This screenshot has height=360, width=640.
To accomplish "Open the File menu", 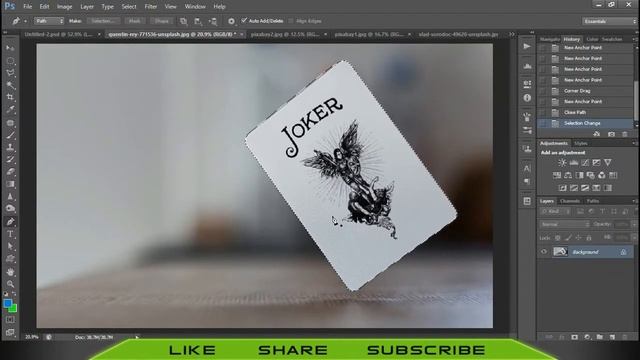I will click(x=27, y=7).
